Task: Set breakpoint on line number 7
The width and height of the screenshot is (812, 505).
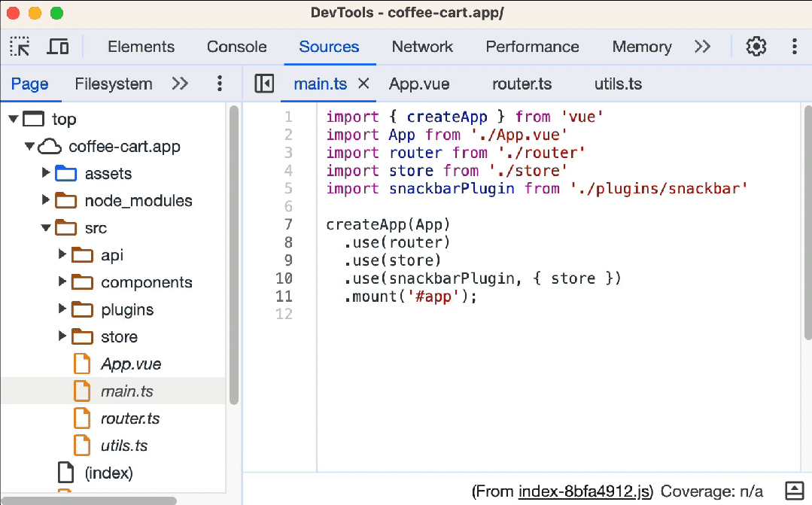Action: click(x=288, y=224)
